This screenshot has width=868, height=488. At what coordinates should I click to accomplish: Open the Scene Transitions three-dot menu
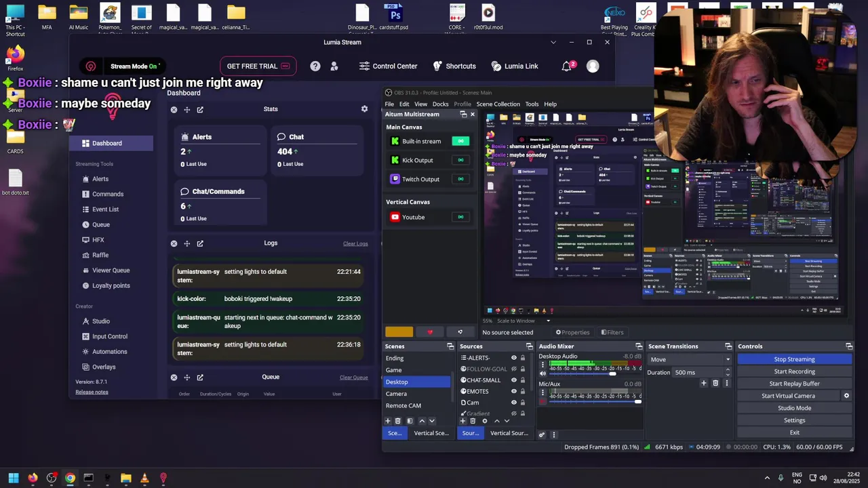click(x=727, y=383)
